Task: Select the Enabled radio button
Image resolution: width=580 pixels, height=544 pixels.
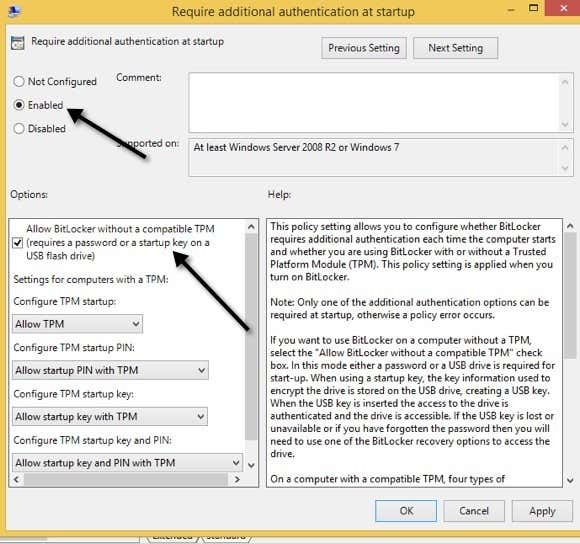Action: click(x=19, y=105)
